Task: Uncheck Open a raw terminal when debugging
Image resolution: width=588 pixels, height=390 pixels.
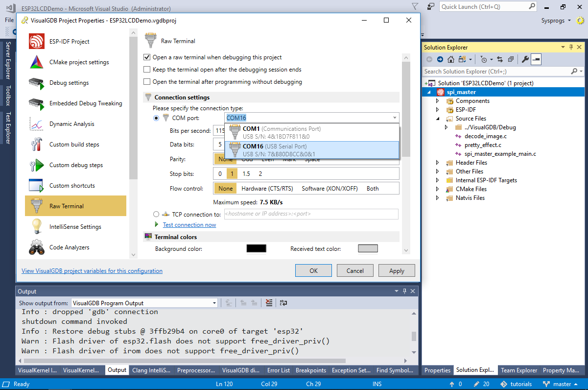Action: pyautogui.click(x=147, y=57)
